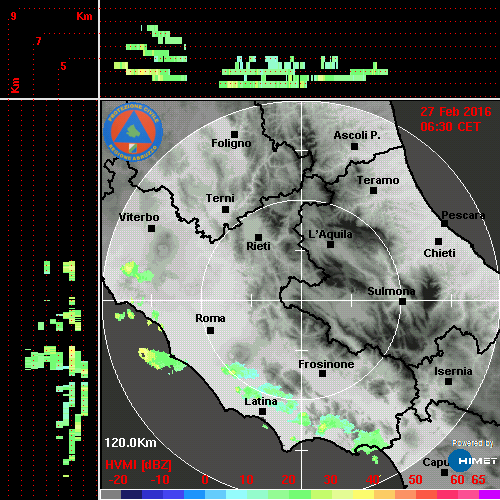Click the time text 06:30 CET
The height and width of the screenshot is (500, 500).
pos(450,127)
